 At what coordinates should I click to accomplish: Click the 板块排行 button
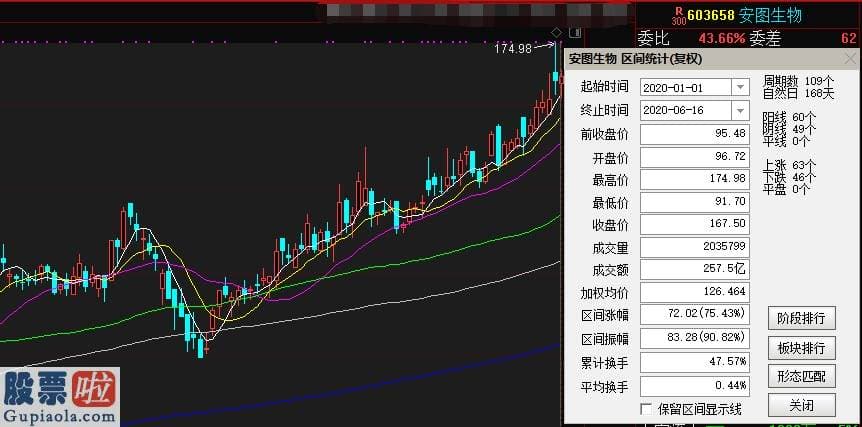(x=802, y=348)
